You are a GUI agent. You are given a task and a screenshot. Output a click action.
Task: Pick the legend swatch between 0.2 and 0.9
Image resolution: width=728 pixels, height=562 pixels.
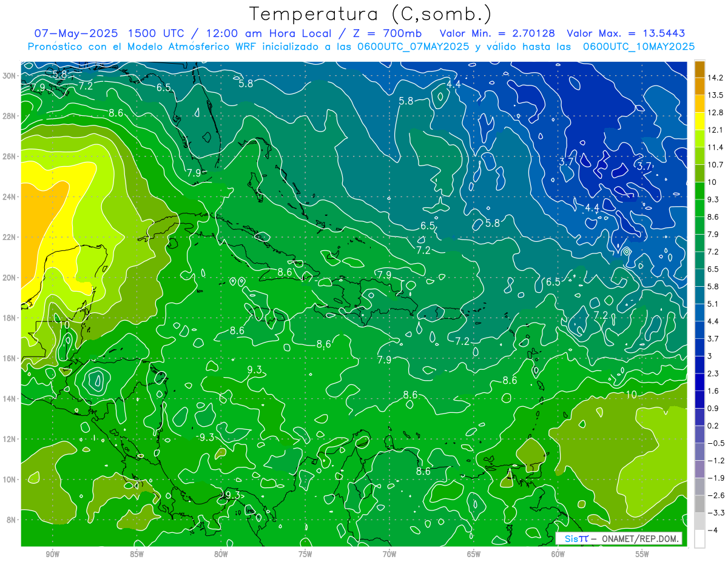699,416
